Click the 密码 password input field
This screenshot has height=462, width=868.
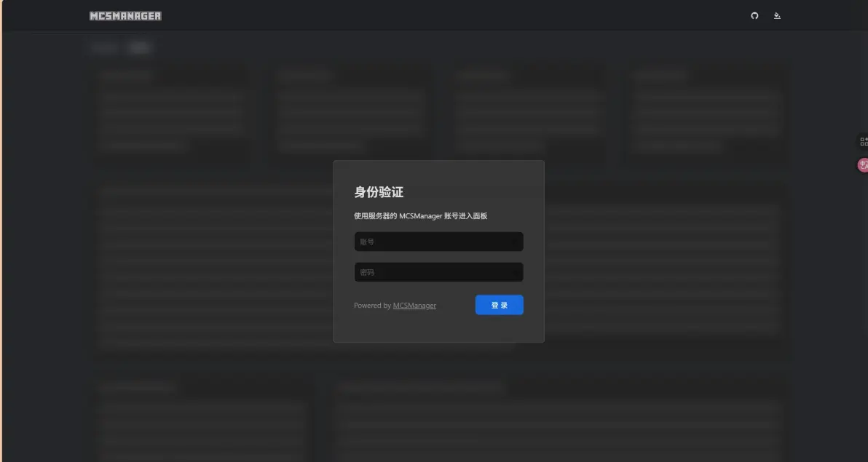pos(438,272)
